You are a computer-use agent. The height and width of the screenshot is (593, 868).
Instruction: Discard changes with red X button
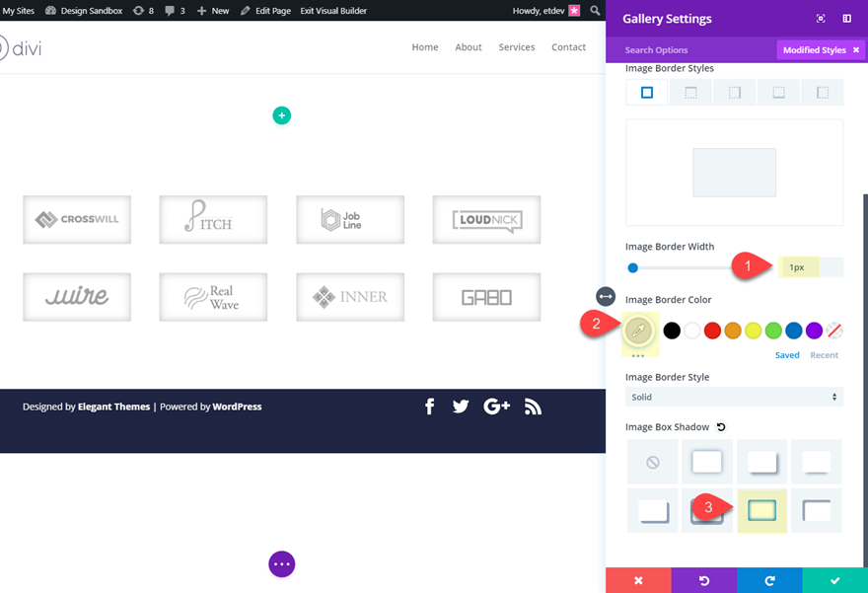point(638,580)
